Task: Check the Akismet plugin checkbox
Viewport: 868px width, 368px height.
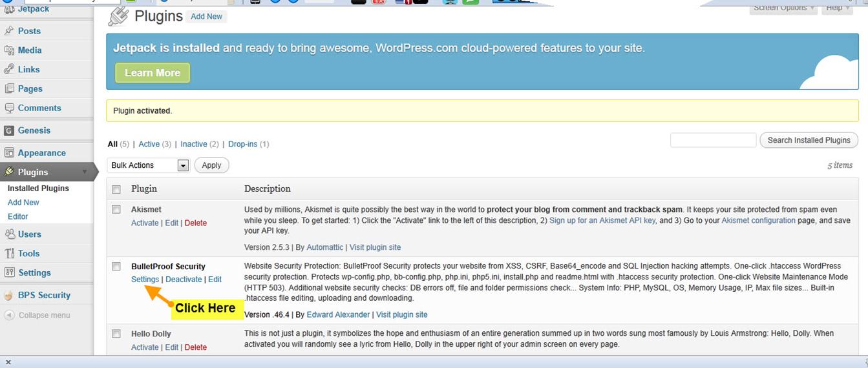Action: pos(116,209)
